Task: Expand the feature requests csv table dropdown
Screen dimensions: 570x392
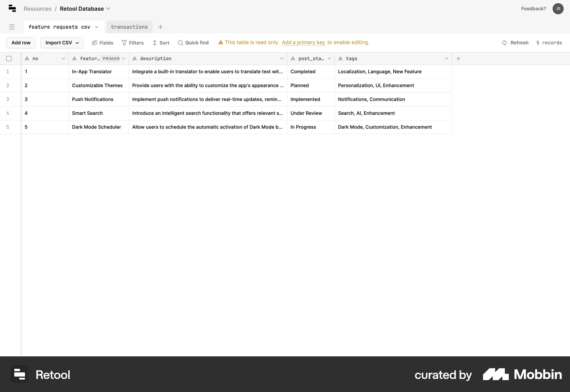Action: click(96, 27)
